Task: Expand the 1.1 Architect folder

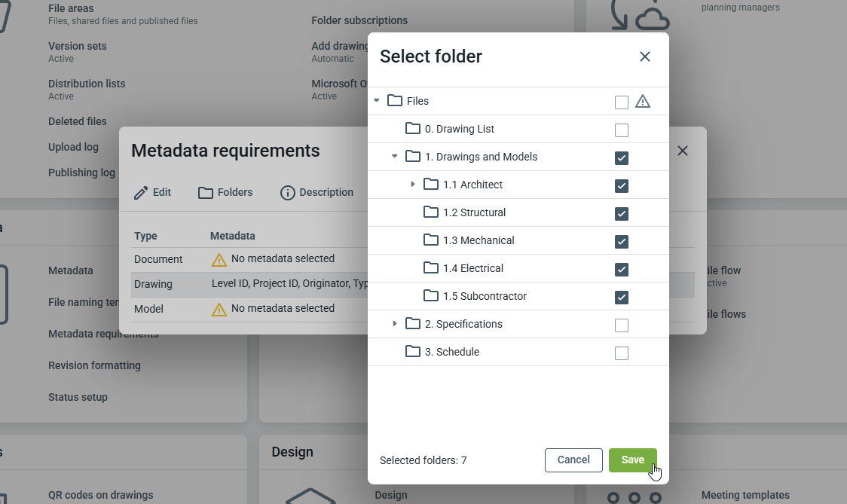Action: pos(412,185)
